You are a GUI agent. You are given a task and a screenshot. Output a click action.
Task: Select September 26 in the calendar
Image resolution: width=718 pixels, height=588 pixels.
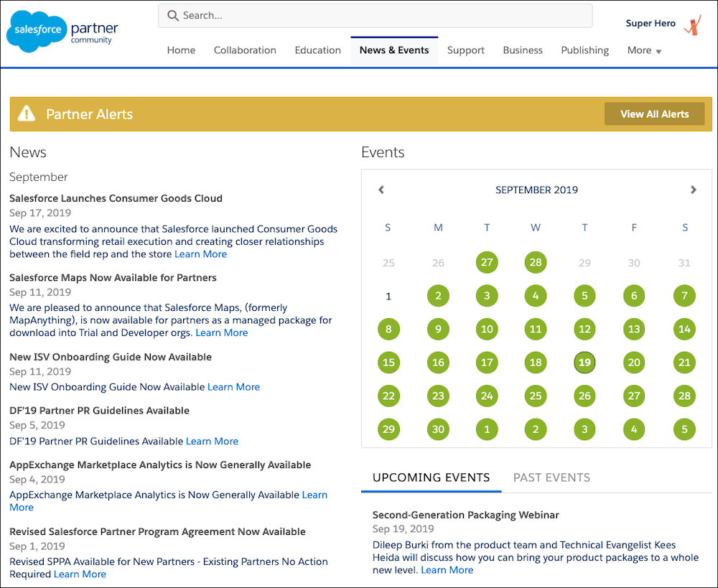click(584, 396)
